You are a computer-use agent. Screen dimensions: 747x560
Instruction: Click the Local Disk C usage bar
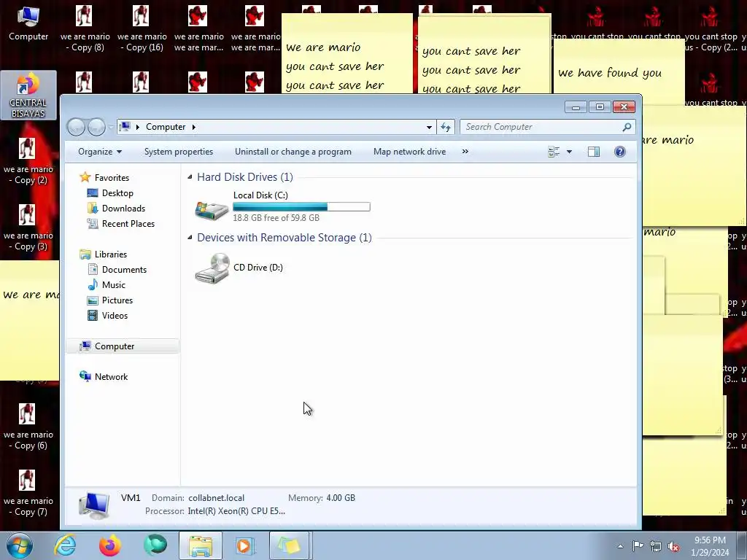click(301, 206)
